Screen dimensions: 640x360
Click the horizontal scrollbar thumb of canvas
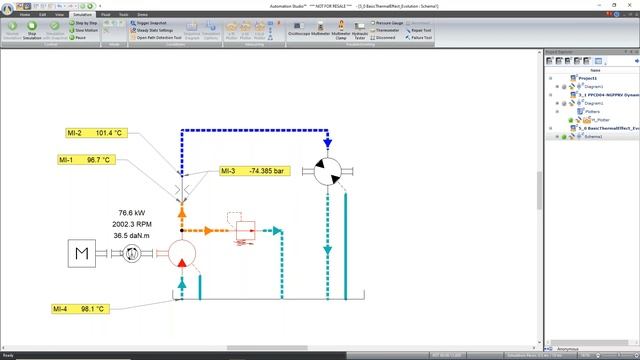[267, 348]
